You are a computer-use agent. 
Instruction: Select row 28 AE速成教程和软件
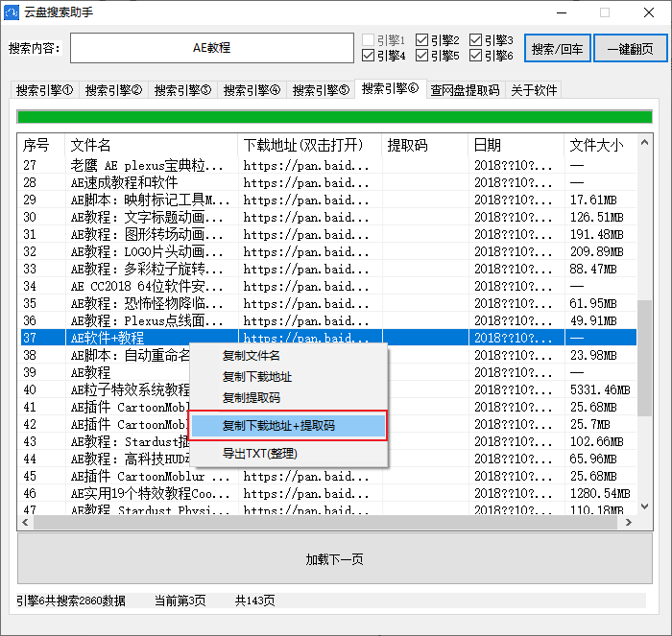coord(328,183)
